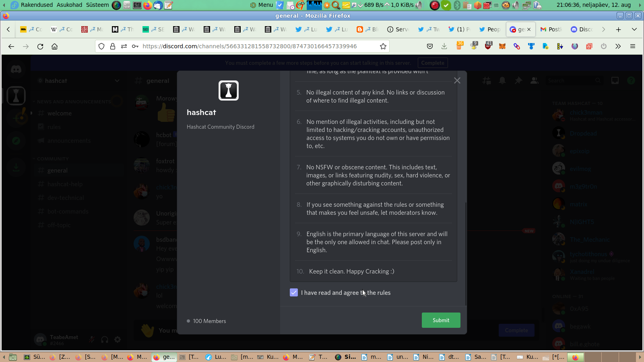Click the hashcat server logo in dialog
The image size is (644, 362).
[x=229, y=90]
